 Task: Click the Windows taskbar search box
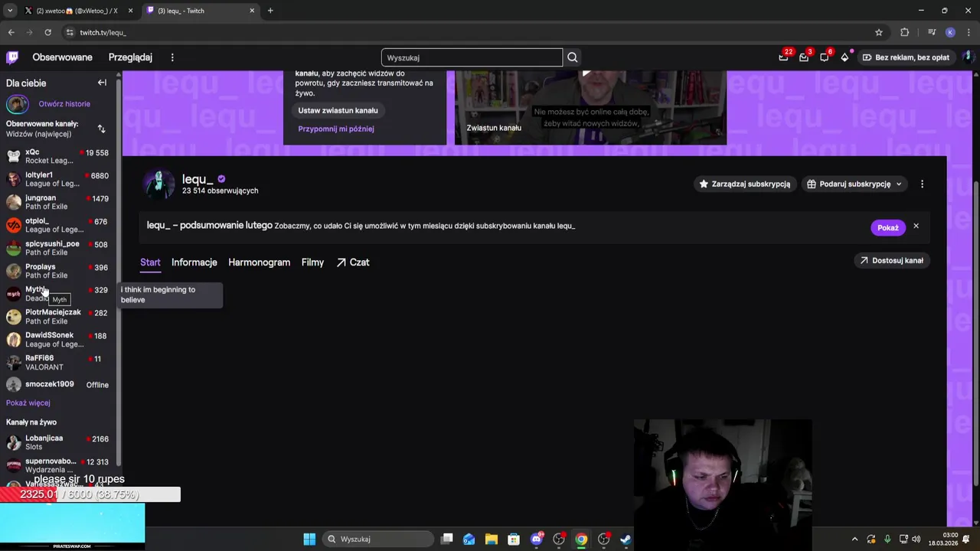[380, 539]
